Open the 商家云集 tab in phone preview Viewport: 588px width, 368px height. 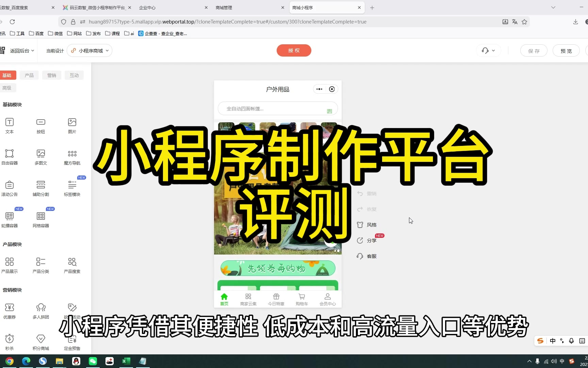tap(248, 300)
